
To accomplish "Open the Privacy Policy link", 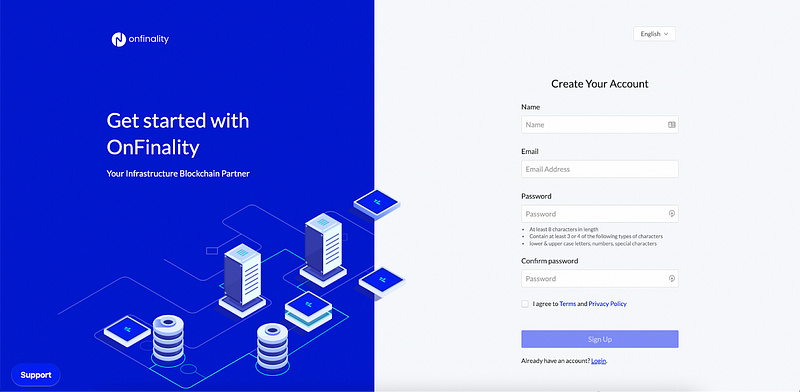I will (x=607, y=304).
